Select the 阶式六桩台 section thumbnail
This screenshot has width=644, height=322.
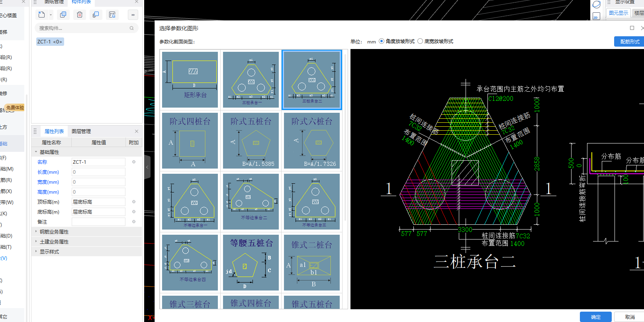click(312, 141)
